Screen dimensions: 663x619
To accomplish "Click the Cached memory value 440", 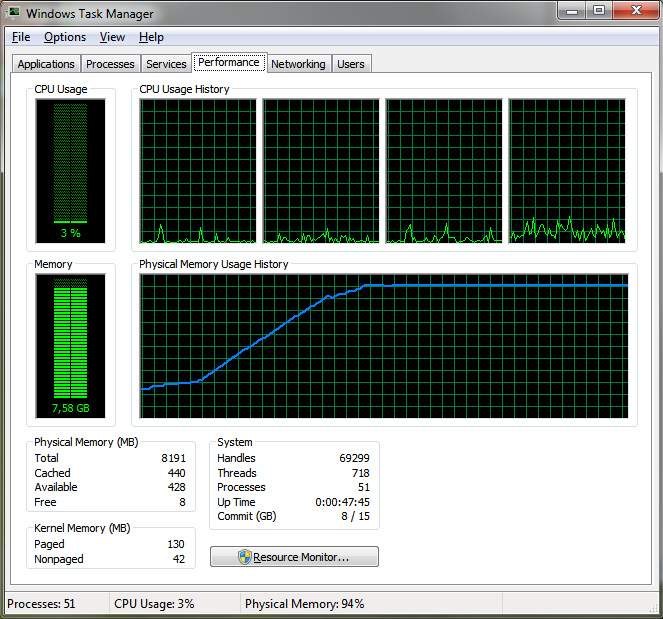I will coord(177,473).
